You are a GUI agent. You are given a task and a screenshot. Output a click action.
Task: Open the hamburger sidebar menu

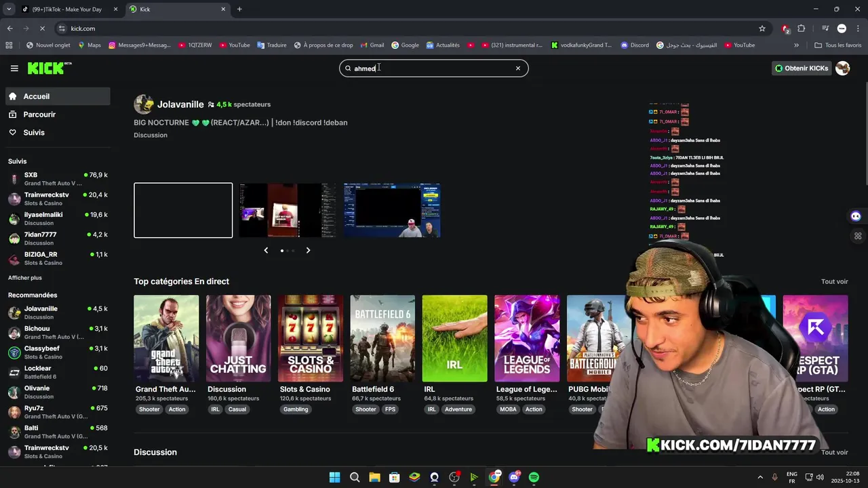pyautogui.click(x=14, y=68)
